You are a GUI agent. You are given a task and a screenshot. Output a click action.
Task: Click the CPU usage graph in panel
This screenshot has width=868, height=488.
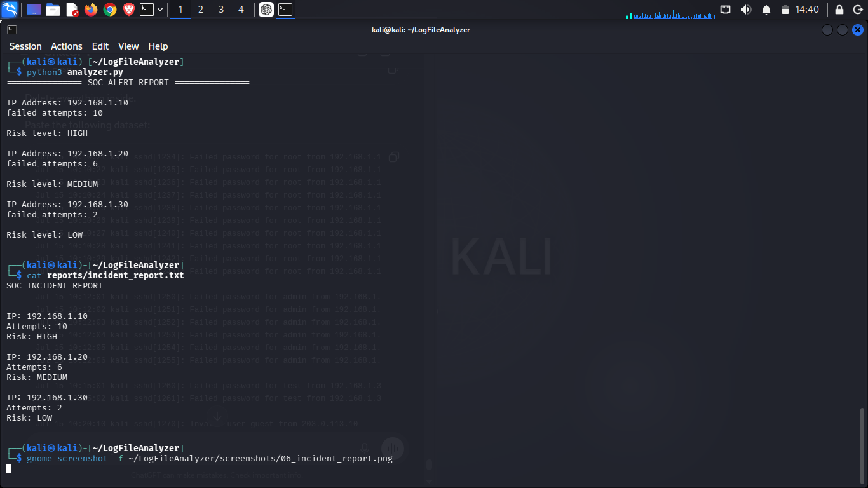click(669, 14)
